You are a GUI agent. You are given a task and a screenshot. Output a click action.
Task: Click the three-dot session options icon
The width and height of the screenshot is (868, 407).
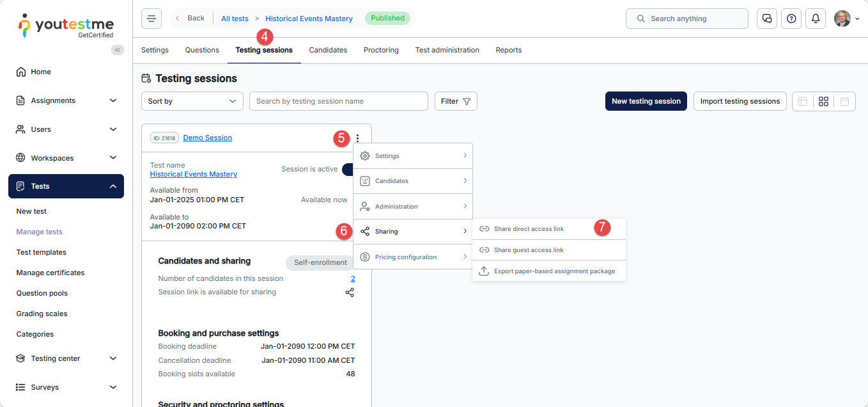(x=357, y=138)
